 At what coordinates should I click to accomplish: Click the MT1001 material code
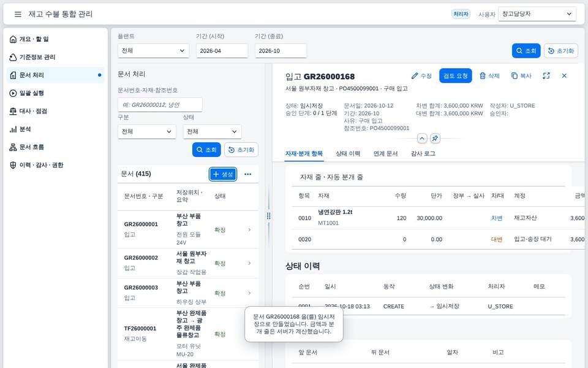328,223
